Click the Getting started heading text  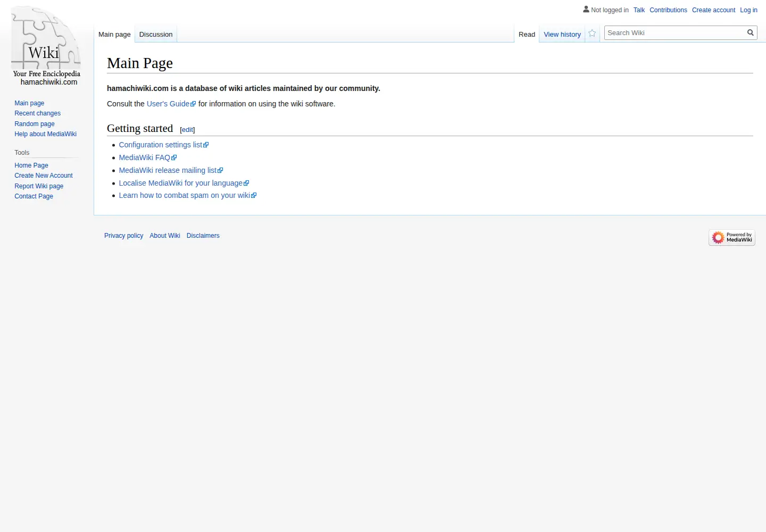(140, 128)
